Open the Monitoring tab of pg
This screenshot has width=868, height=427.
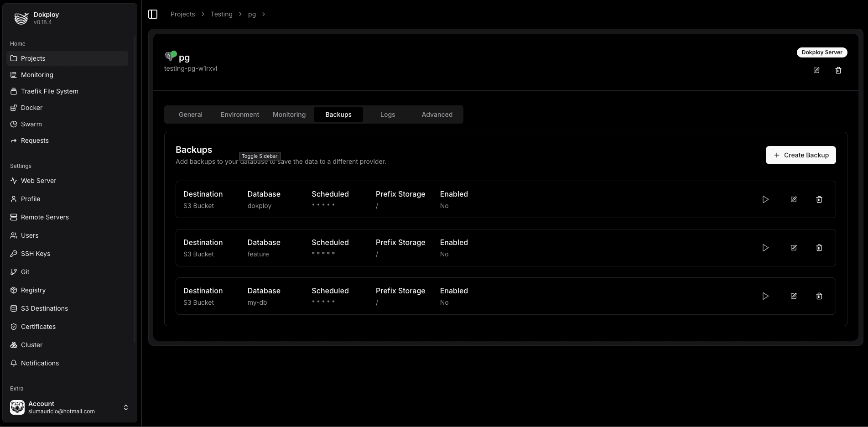(x=289, y=115)
